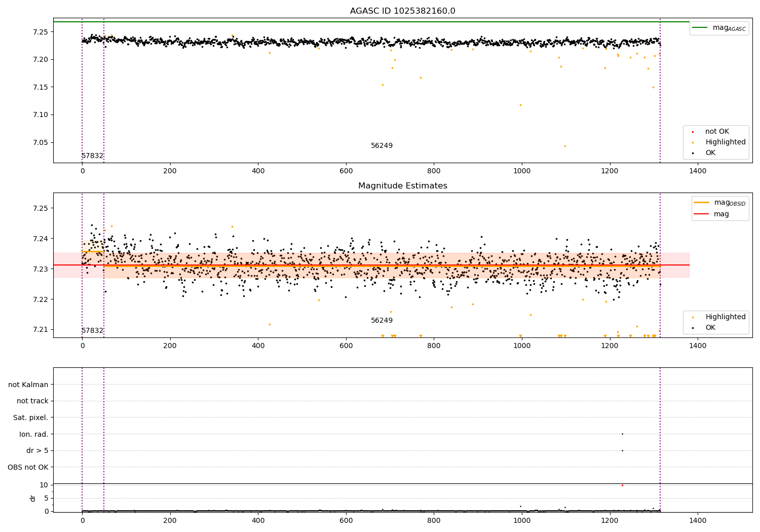The height and width of the screenshot is (532, 760).
Task: Click the 'Sat. pixel.' axis label
Action: click(x=31, y=417)
